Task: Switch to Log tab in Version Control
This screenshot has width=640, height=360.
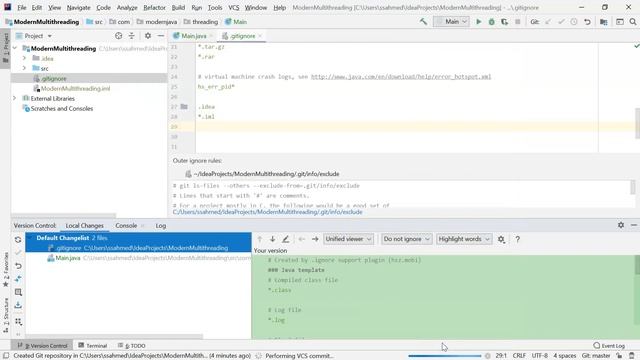Action: click(x=161, y=225)
